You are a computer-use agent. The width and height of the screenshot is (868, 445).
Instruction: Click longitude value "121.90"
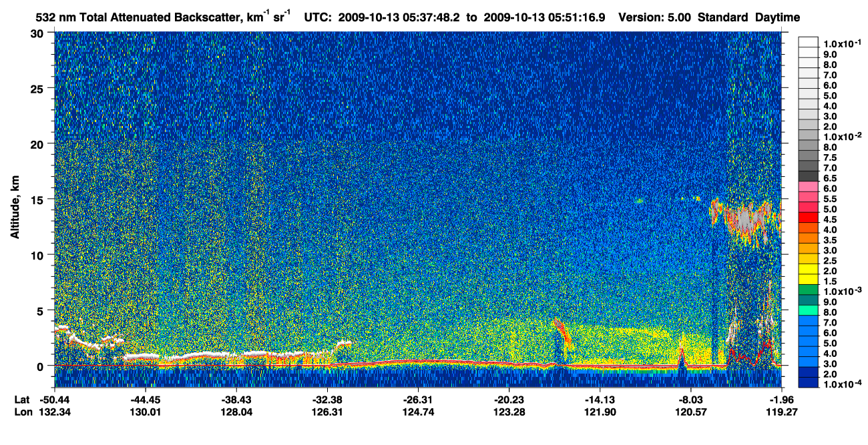tap(600, 412)
